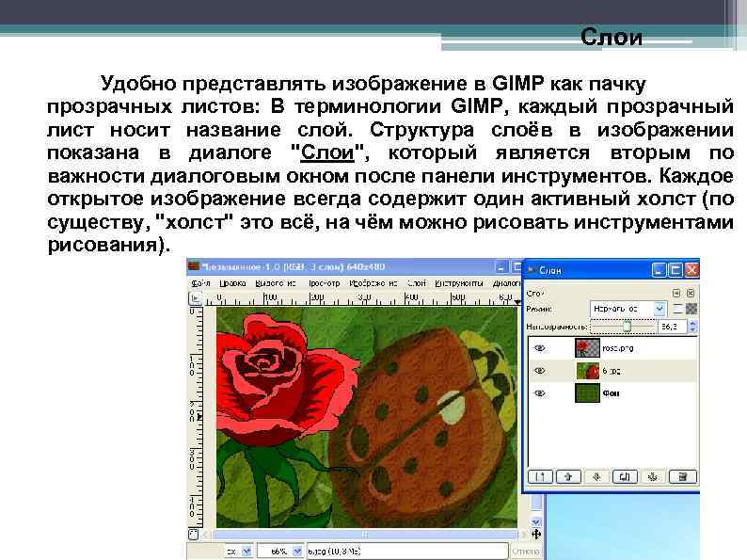Hide the Фон layer with eye icon
Screen dimensions: 747x560
click(x=539, y=393)
